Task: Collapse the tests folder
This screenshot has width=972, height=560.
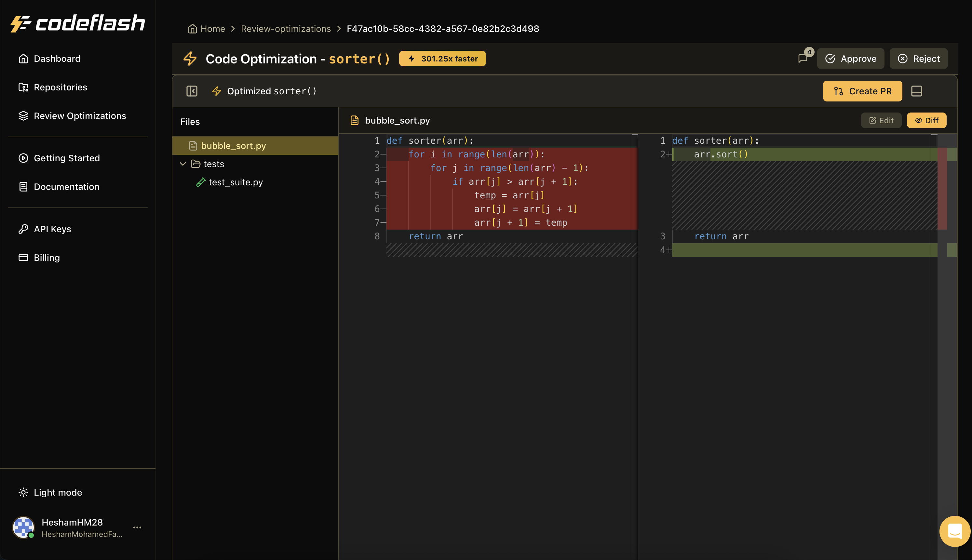Action: 183,164
